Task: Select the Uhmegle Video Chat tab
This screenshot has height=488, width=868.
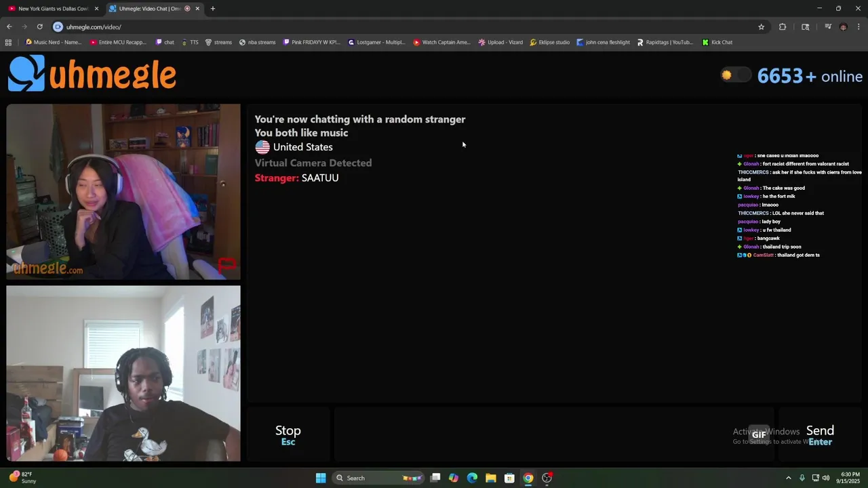Action: (149, 9)
